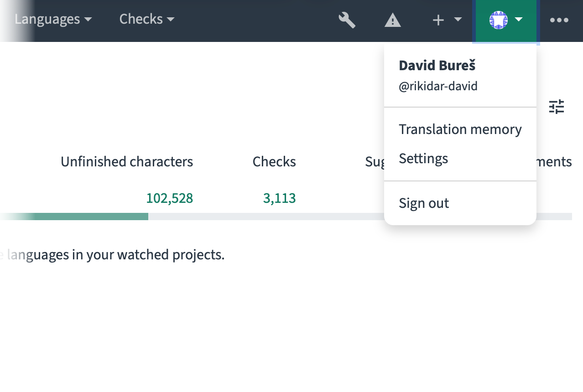Open the three-dots more menu

coord(559,20)
